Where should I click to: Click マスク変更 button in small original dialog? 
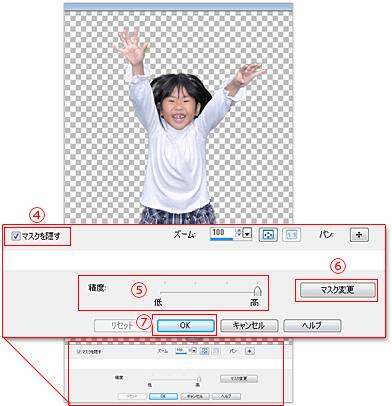tap(239, 379)
